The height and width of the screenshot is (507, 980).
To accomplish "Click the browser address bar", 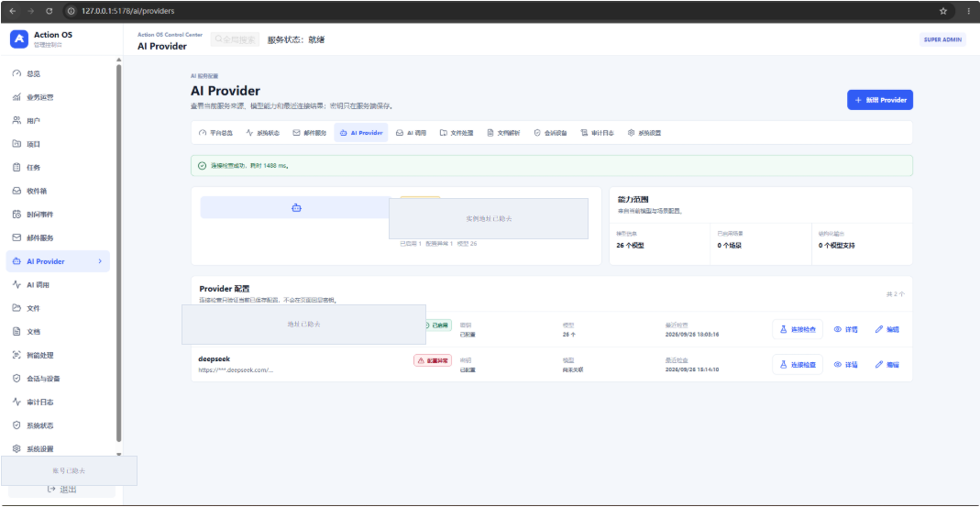I will point(500,11).
